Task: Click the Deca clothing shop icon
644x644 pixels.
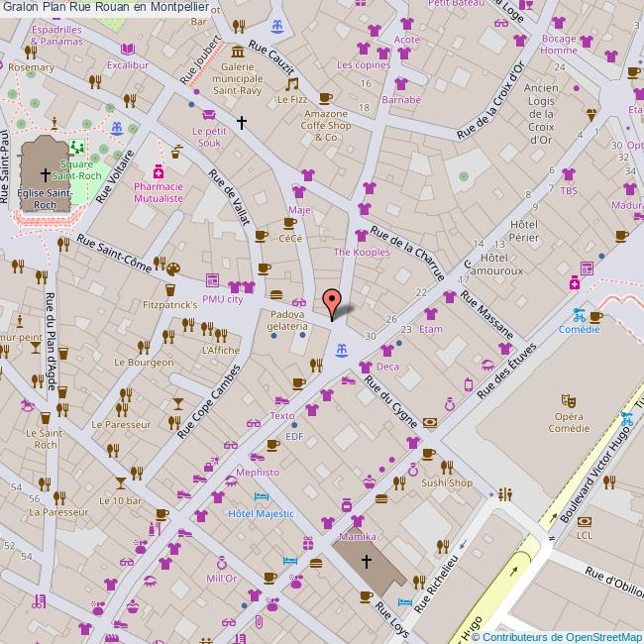Action: click(x=366, y=367)
